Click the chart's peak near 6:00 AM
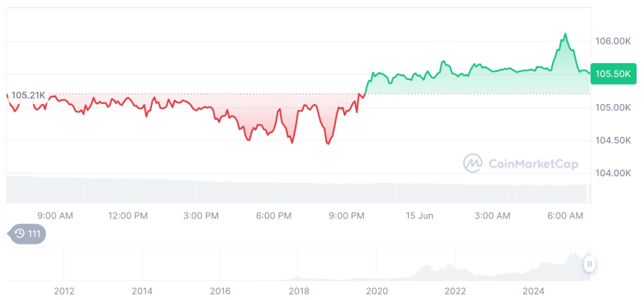The width and height of the screenshot is (644, 300). pyautogui.click(x=565, y=34)
